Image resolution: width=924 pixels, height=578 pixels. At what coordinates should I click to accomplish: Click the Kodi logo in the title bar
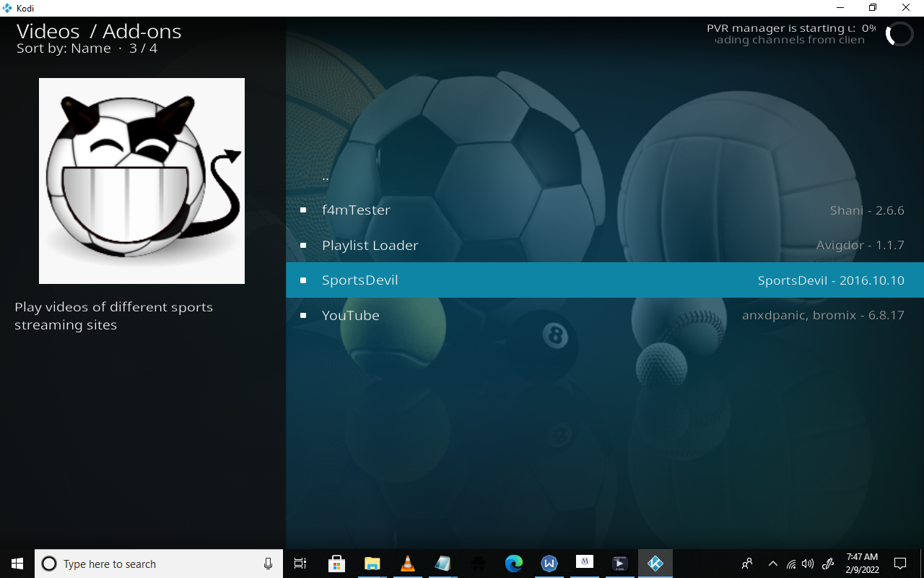point(7,8)
